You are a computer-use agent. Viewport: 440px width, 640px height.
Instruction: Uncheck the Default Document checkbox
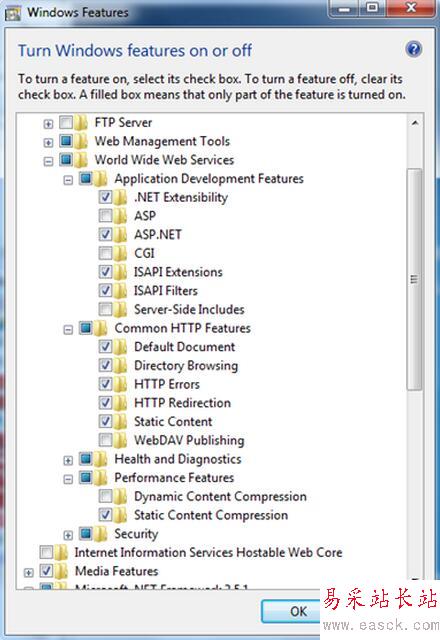(105, 347)
